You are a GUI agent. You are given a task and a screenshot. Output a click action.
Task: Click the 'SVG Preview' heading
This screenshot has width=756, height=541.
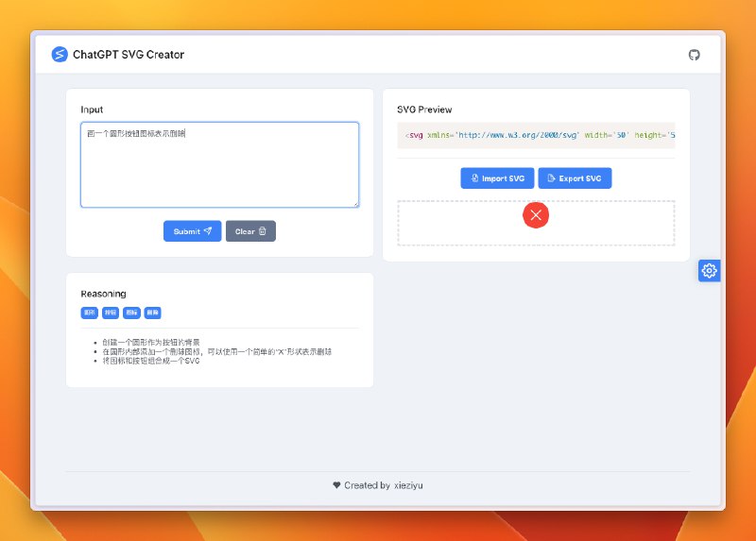coord(424,110)
